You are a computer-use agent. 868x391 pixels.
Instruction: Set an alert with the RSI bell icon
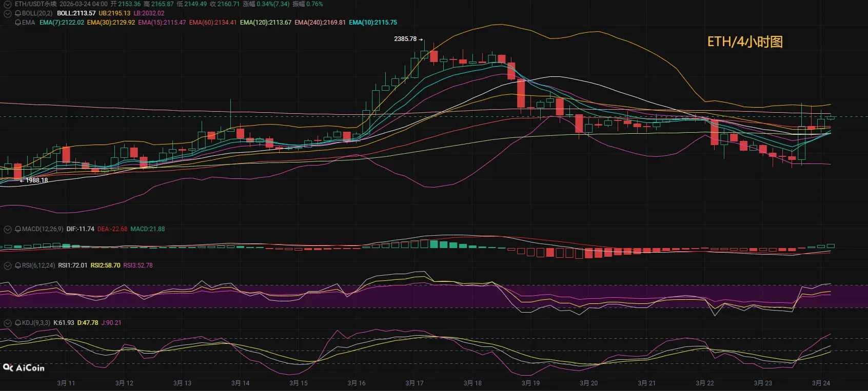tap(18, 265)
